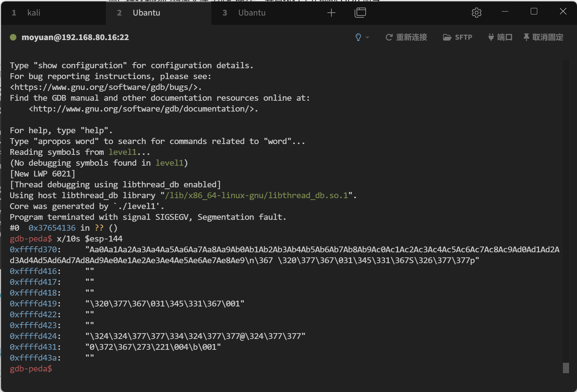
Task: Open tab 3 labeled Ubantu
Action: (x=251, y=13)
